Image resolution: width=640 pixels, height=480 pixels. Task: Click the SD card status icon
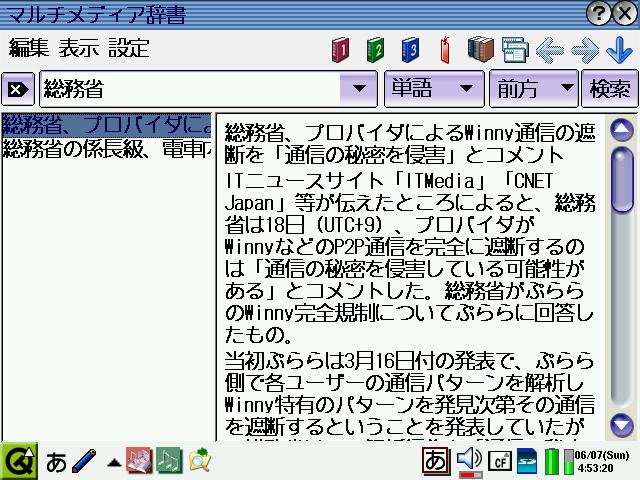[527, 461]
